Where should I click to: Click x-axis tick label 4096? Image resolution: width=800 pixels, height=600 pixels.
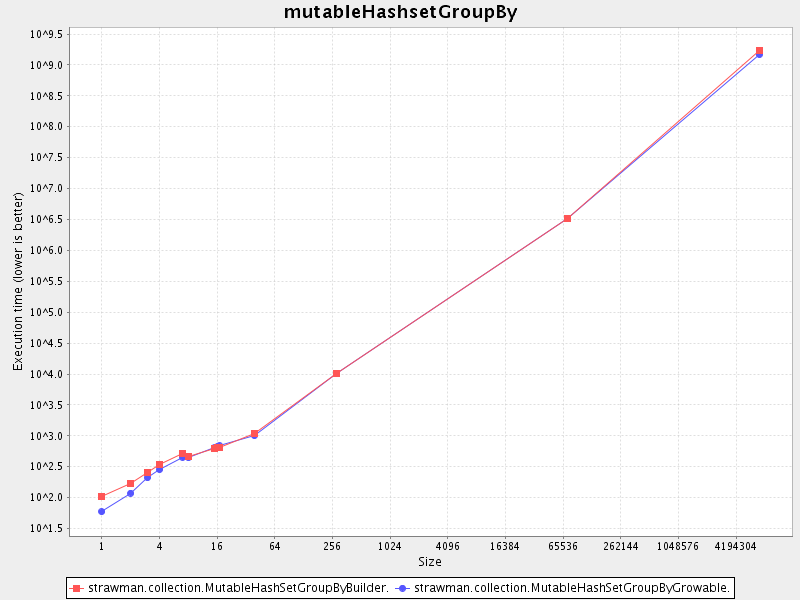pos(447,546)
